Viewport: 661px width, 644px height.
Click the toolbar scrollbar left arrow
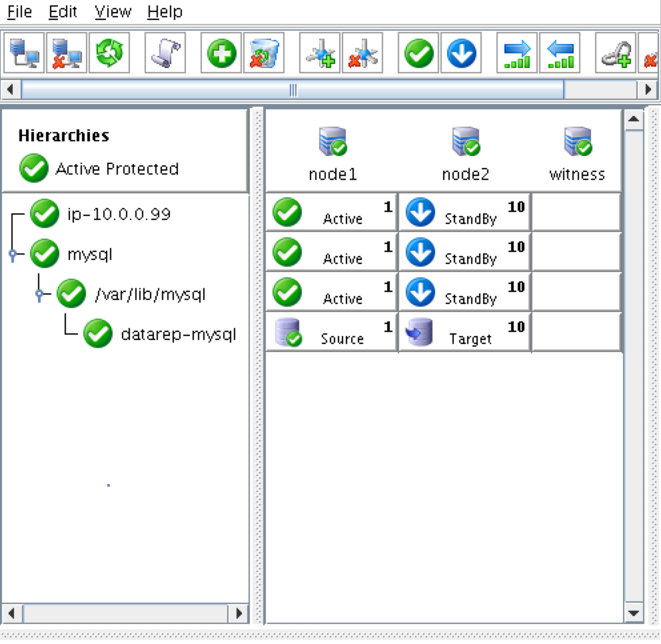point(11,89)
